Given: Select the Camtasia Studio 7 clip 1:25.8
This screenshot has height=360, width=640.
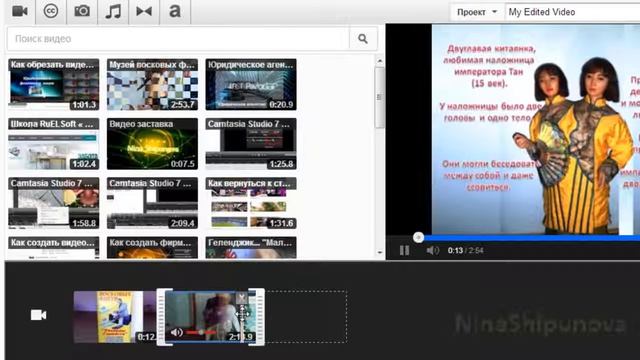Looking at the screenshot, I should [251, 144].
